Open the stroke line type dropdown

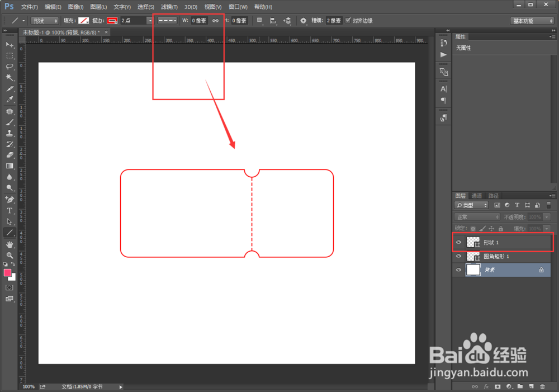pyautogui.click(x=167, y=21)
